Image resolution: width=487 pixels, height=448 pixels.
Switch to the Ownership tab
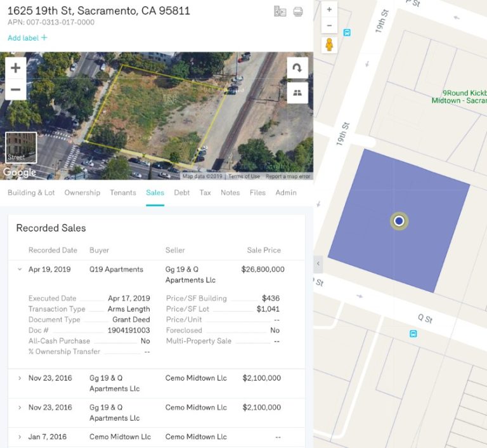(82, 193)
